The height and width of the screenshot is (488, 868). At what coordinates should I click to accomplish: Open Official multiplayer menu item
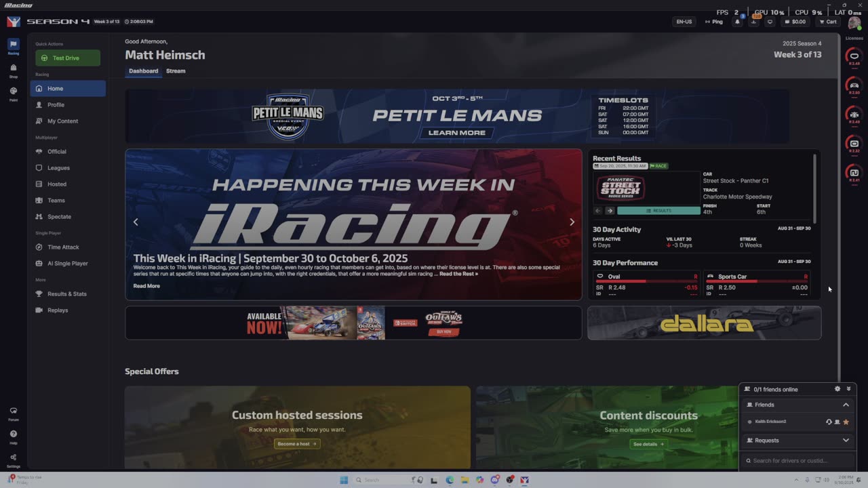(68, 151)
